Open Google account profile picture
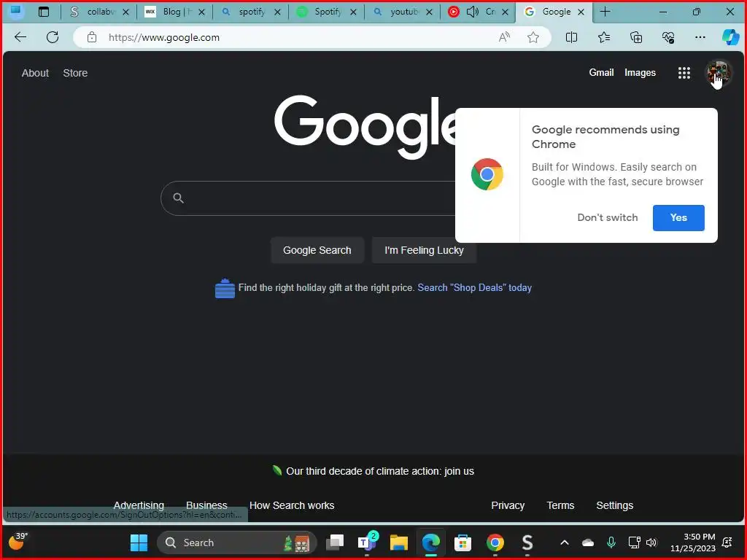This screenshot has width=747, height=560. [719, 73]
